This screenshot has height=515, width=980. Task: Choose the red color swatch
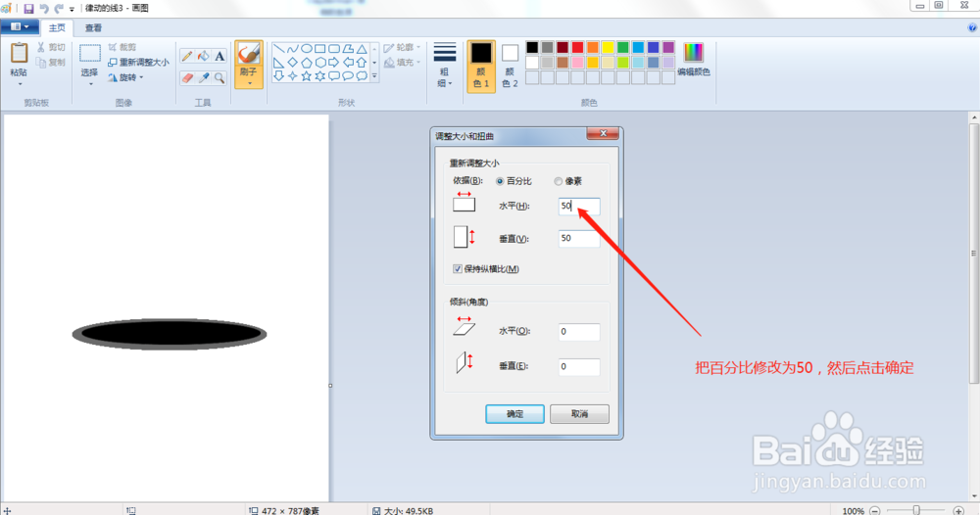(x=577, y=47)
